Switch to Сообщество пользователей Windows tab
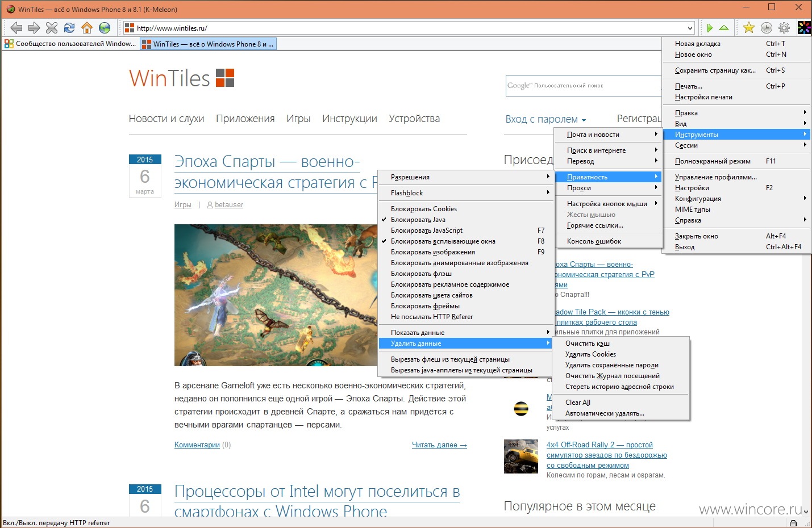 70,44
